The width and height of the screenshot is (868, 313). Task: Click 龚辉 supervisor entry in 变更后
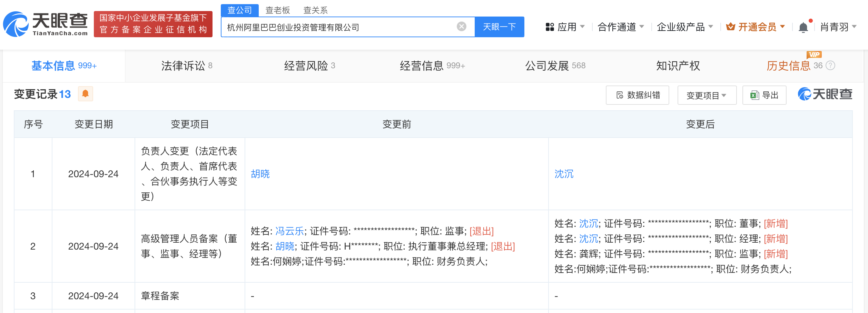pos(671,254)
